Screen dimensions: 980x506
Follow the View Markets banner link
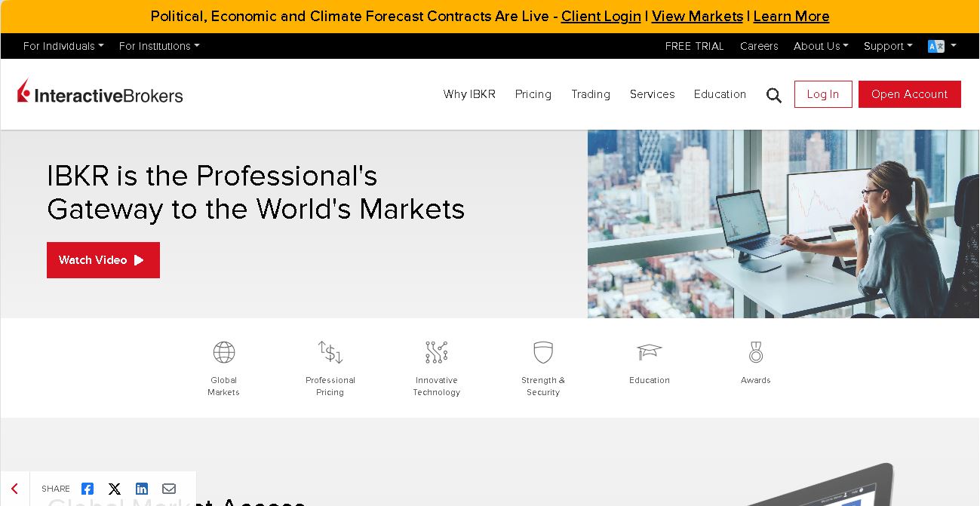coord(697,16)
